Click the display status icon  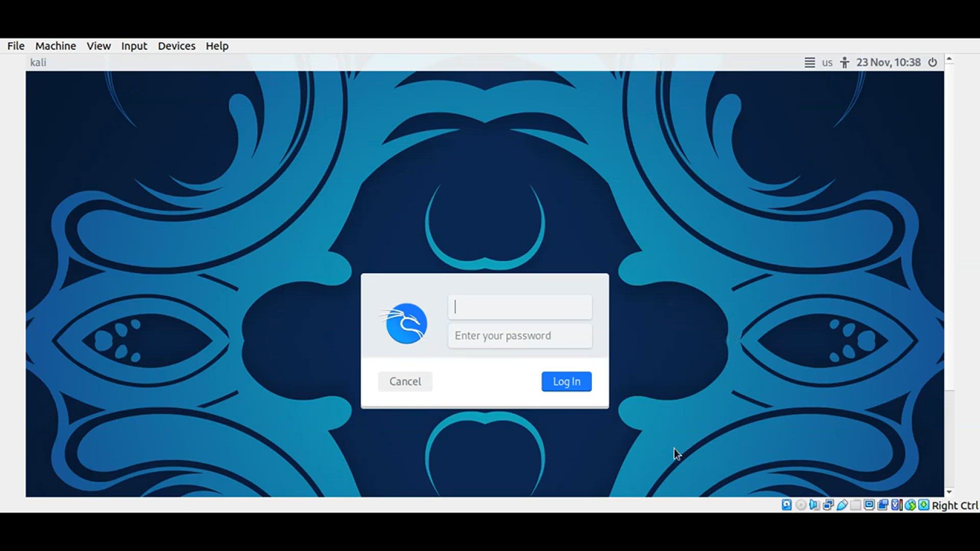pos(869,505)
